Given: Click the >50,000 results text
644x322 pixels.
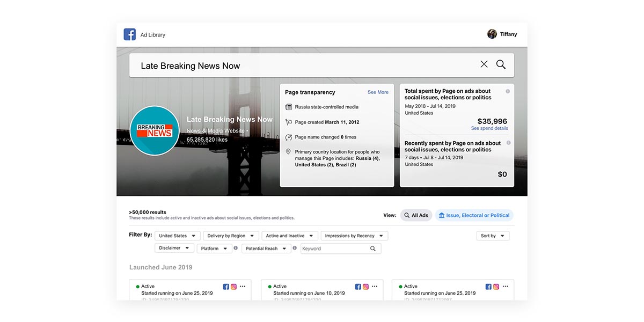Looking at the screenshot, I should click(x=147, y=213).
